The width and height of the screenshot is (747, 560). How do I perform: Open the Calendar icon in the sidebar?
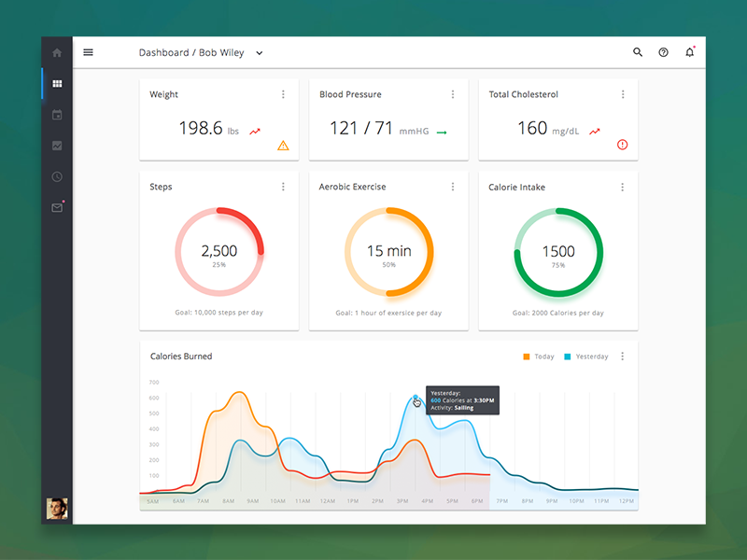pyautogui.click(x=57, y=114)
